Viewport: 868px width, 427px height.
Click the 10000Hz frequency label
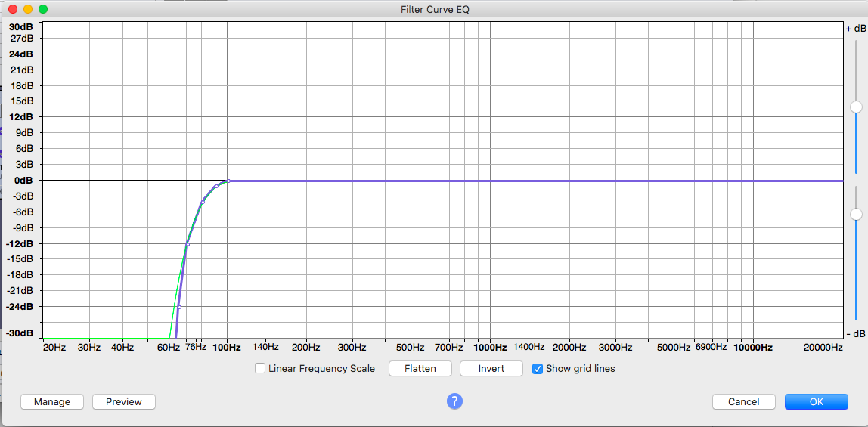point(753,348)
